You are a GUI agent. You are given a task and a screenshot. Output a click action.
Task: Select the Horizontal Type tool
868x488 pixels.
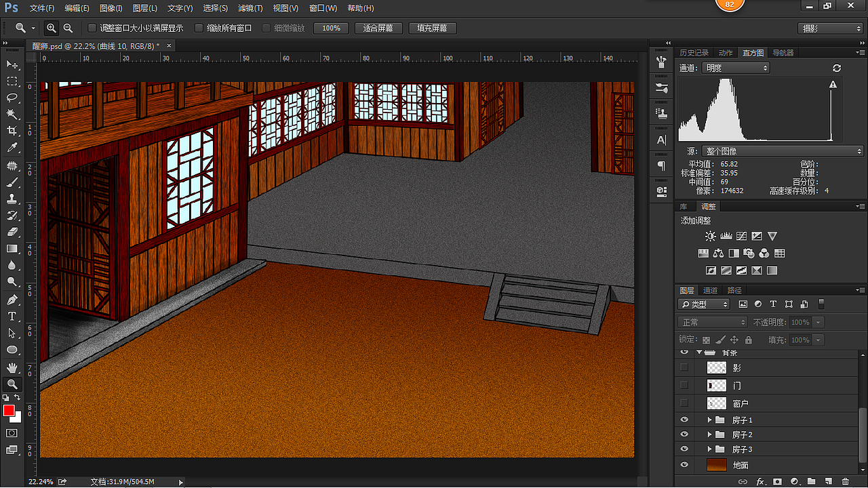click(12, 317)
